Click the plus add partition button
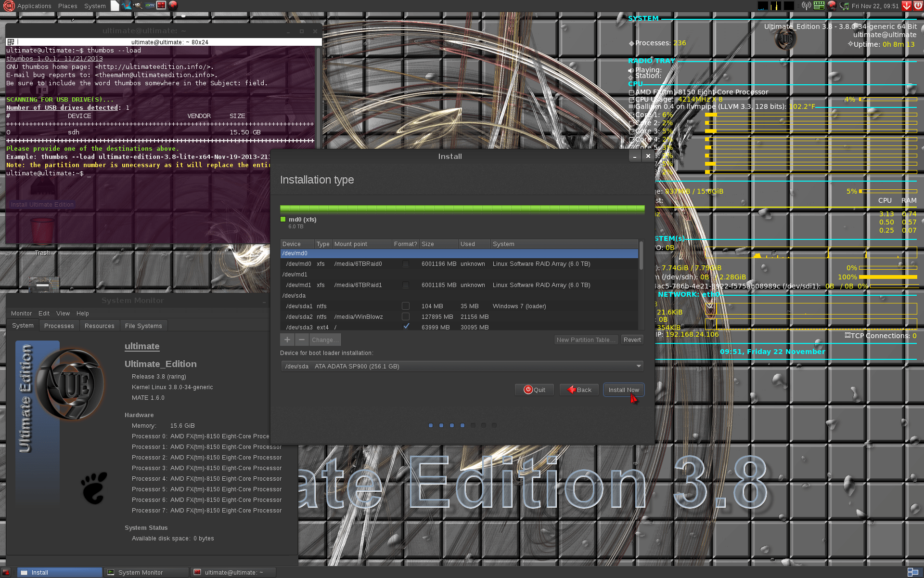924x578 pixels. (287, 340)
